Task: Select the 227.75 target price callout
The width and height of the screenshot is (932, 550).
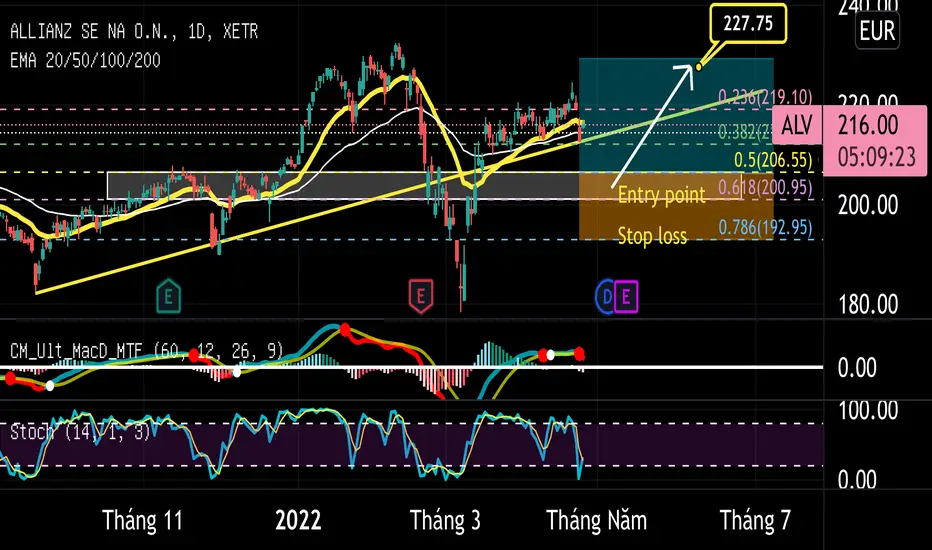Action: pos(748,24)
